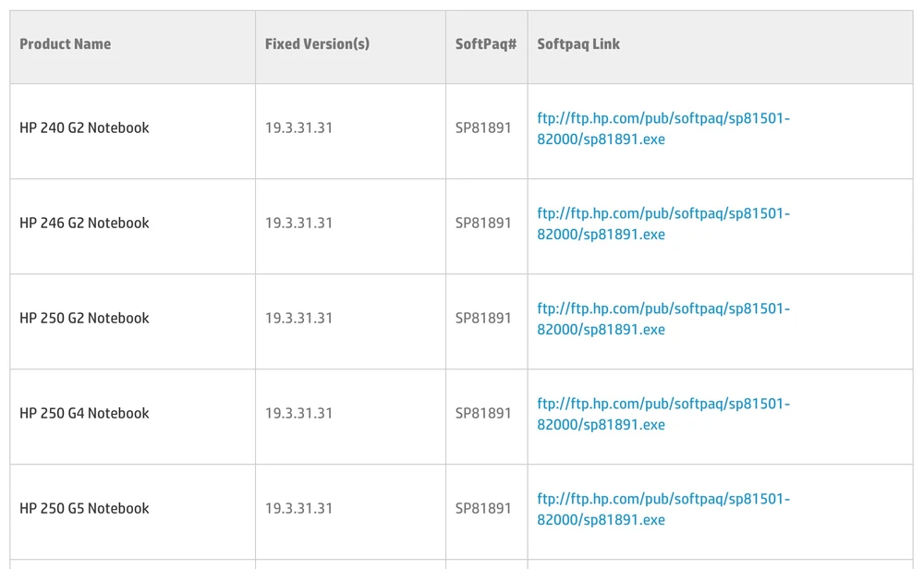Select the HP 250 G4 Notebook cell
The width and height of the screenshot is (924, 569).
84,414
